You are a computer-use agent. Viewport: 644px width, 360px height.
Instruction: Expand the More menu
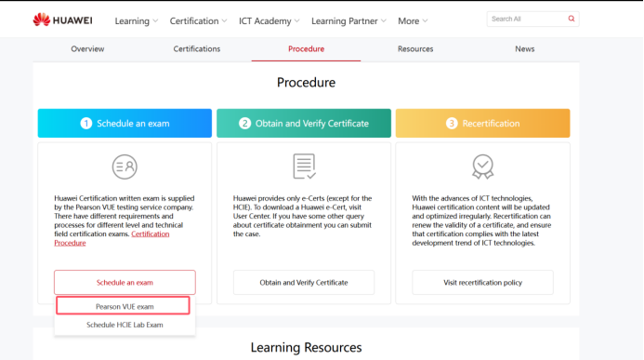click(x=413, y=21)
